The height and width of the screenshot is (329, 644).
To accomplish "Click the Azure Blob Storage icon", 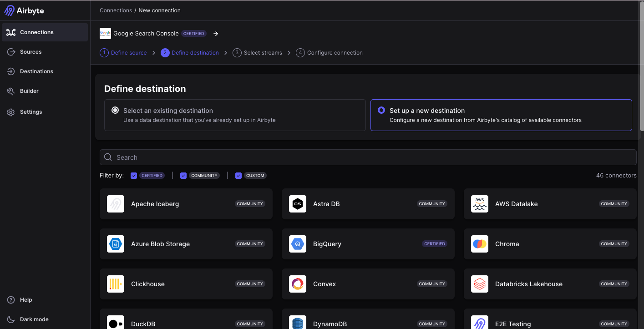I will [116, 244].
